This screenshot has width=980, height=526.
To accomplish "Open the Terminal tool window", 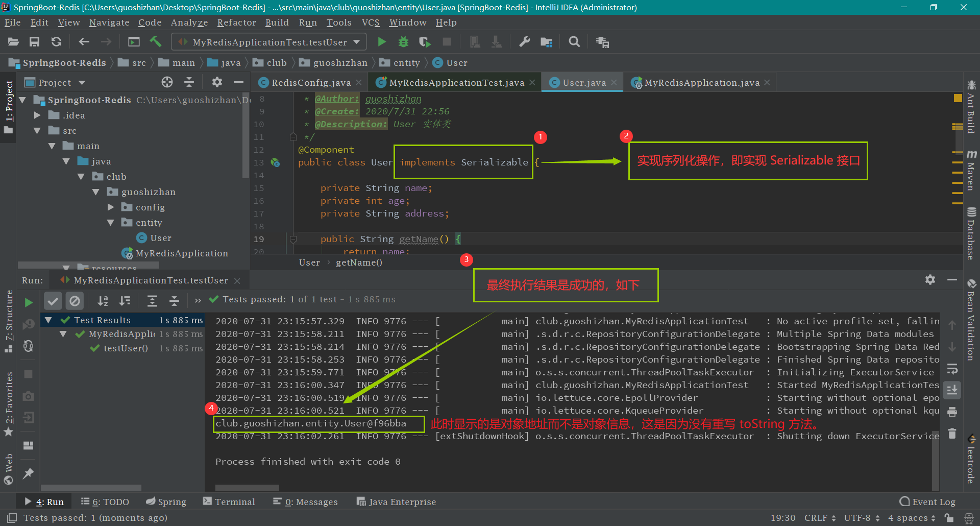I will click(x=229, y=502).
